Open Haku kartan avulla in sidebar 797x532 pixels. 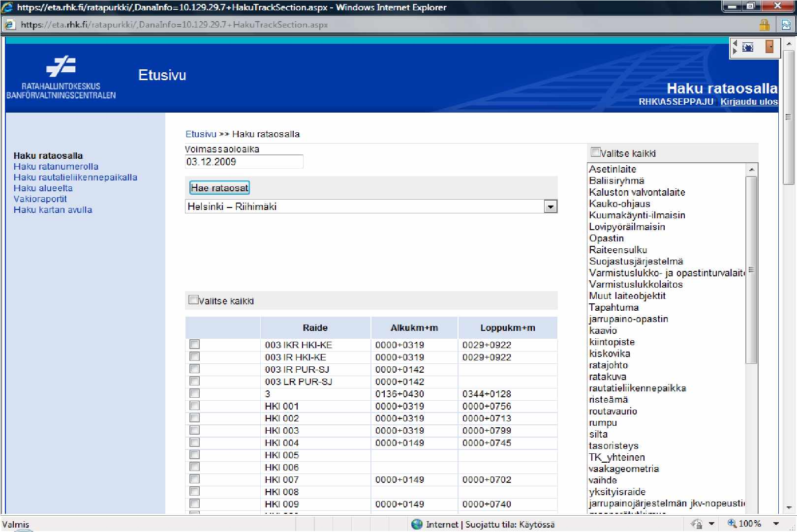tap(53, 210)
